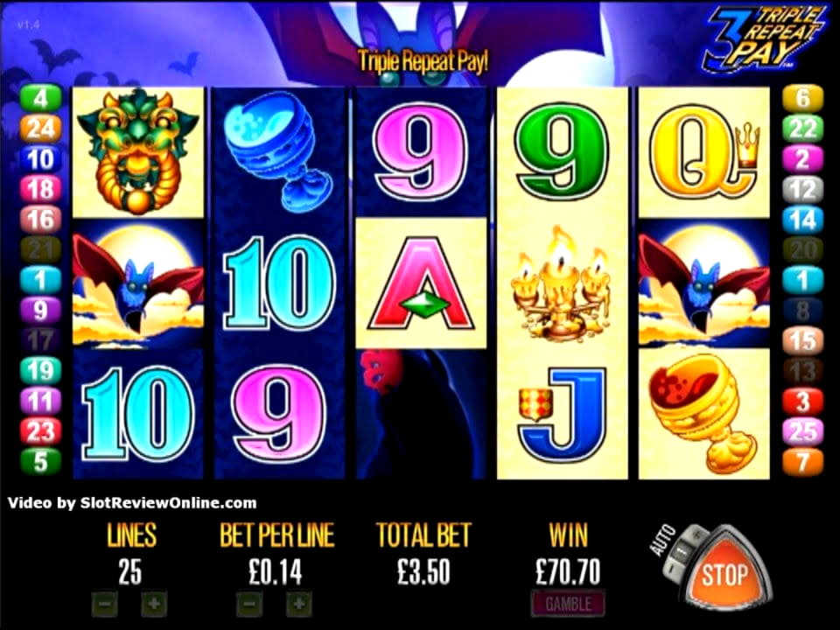The height and width of the screenshot is (630, 840).
Task: Open the GAMBLE feature button
Action: [x=569, y=604]
